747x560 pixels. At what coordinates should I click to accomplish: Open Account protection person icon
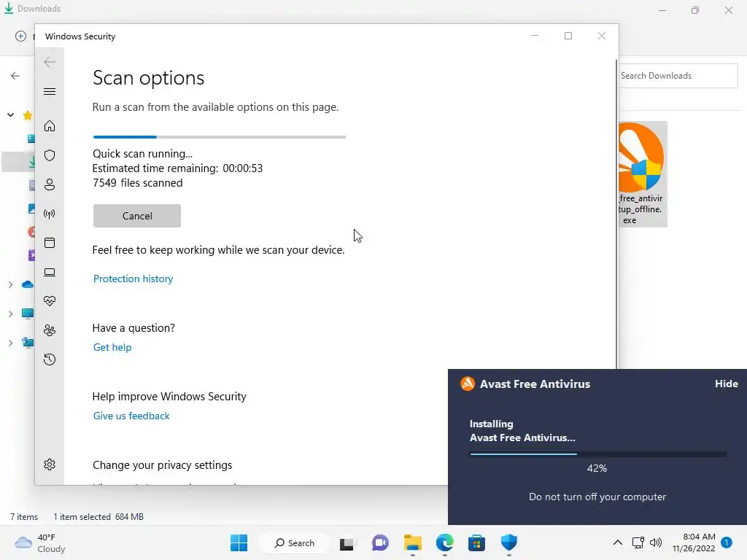tap(50, 184)
